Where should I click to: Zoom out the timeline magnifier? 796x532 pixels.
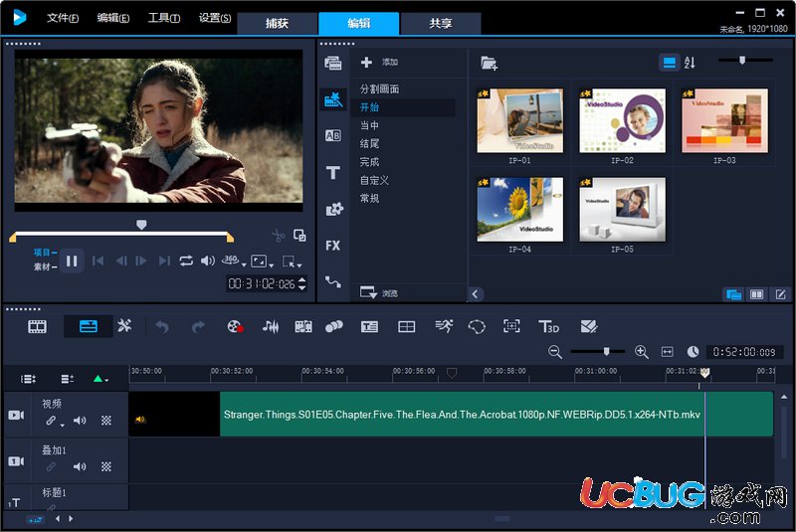[x=555, y=352]
